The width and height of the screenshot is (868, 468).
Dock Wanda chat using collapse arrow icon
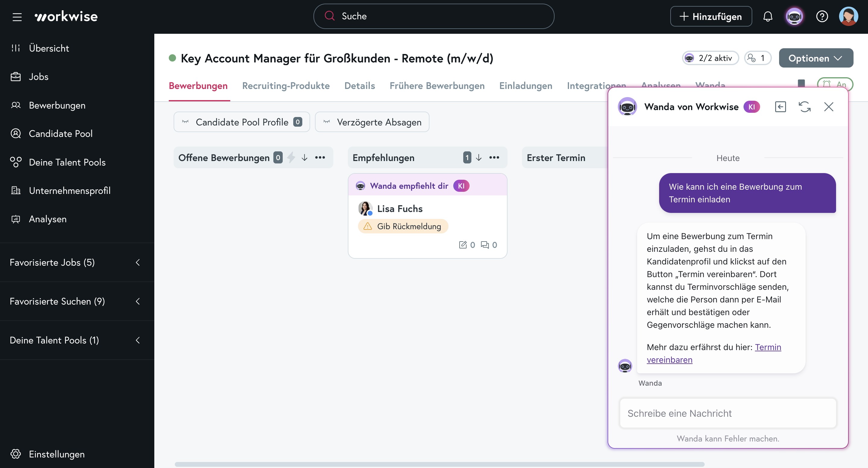780,107
